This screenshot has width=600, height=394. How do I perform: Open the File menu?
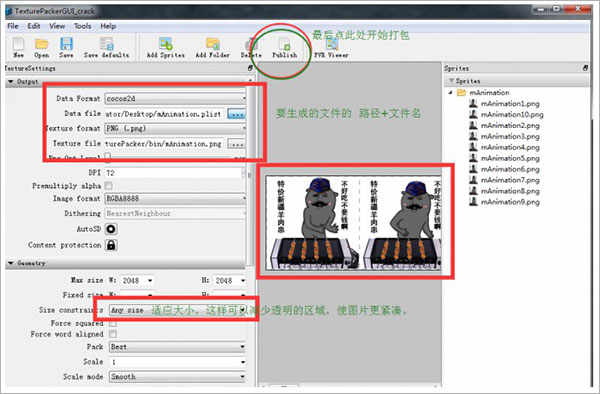[x=13, y=26]
